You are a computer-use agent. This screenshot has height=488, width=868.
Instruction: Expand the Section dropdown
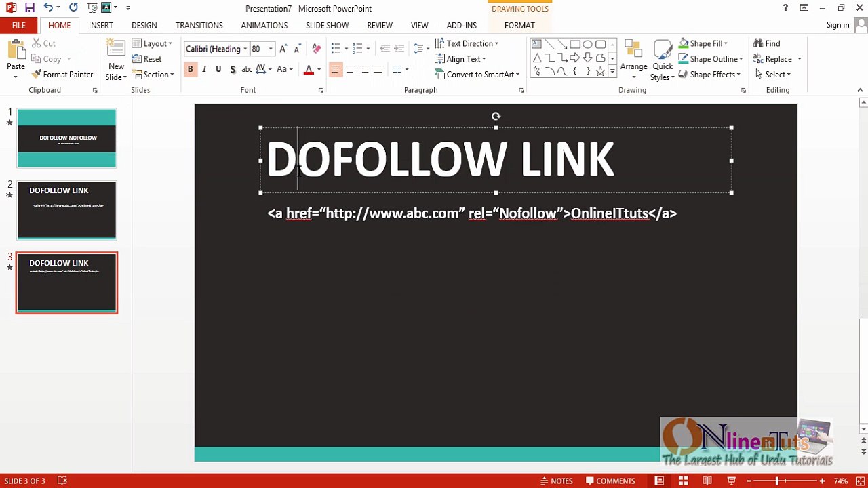[153, 75]
